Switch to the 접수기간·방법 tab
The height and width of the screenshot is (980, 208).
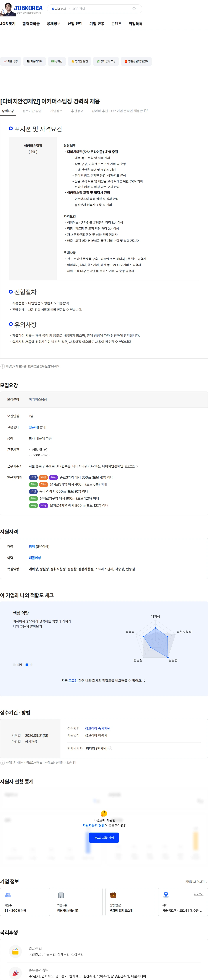(x=32, y=111)
